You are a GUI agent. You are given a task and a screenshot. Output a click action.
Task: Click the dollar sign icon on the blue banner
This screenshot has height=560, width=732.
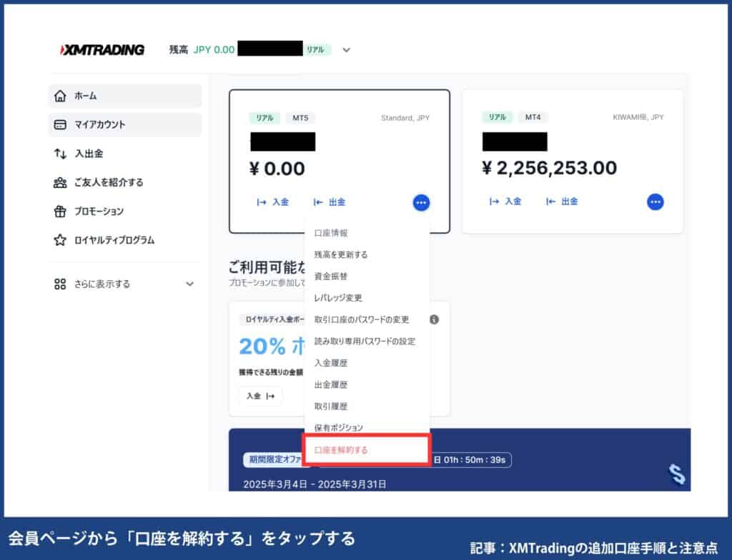tap(677, 474)
